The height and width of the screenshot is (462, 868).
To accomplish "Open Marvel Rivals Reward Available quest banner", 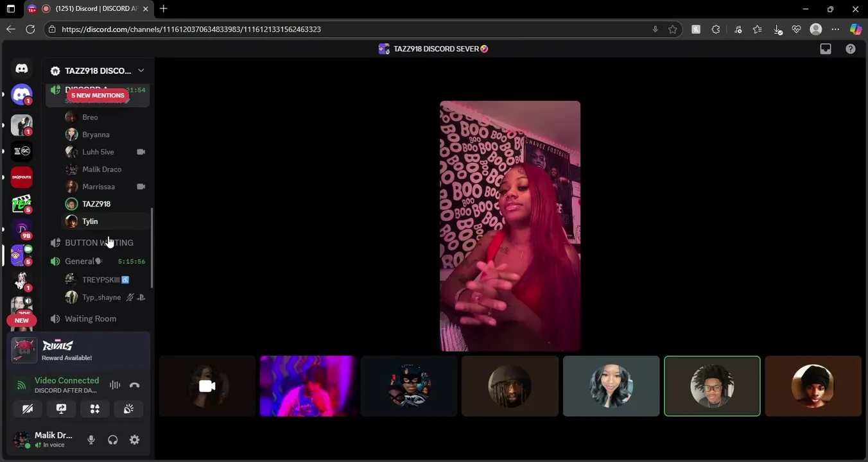I will click(x=78, y=350).
